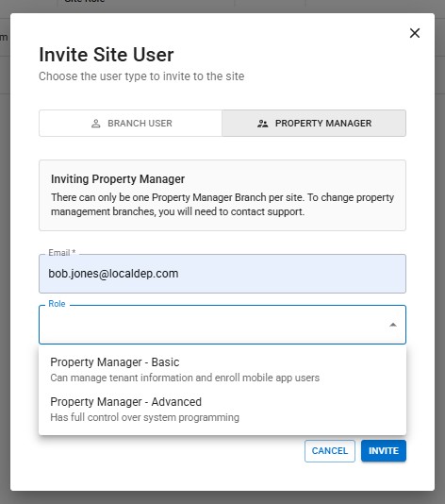Click the 'Choose the user type' subtitle
Image resolution: width=445 pixels, height=504 pixels.
(x=141, y=76)
